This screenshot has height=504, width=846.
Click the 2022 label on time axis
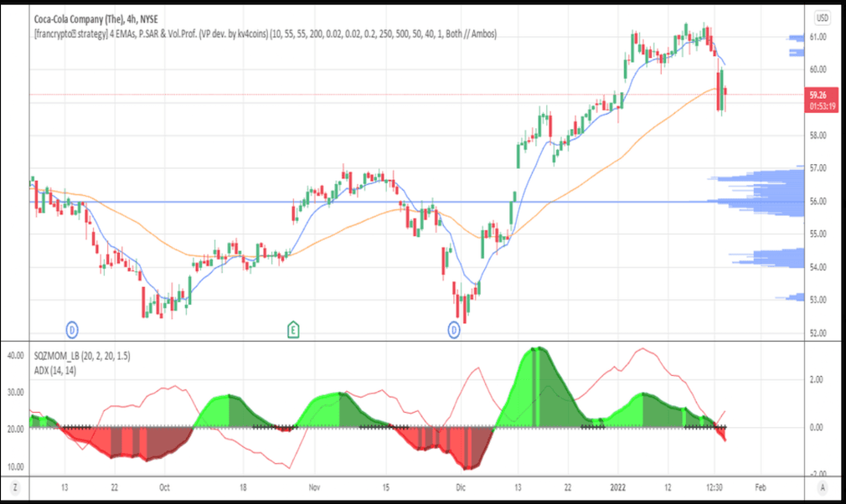[x=618, y=487]
